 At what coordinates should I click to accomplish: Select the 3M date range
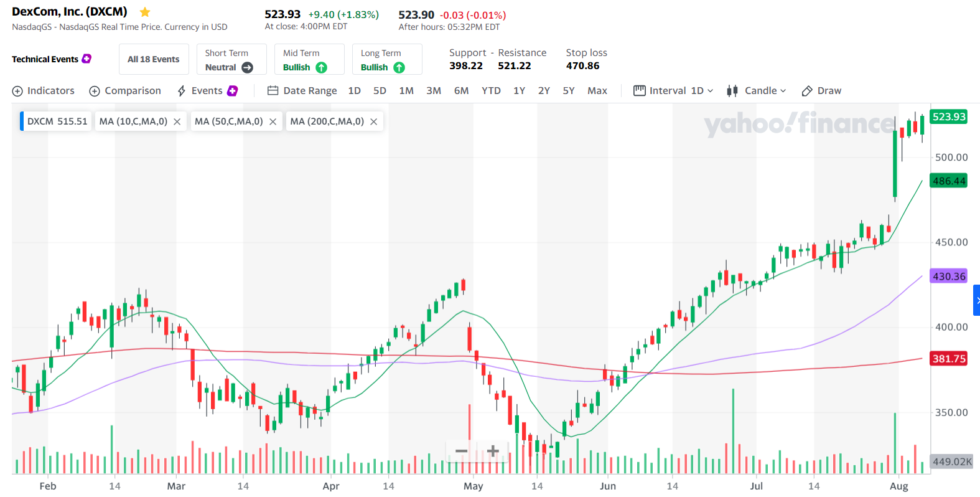[x=434, y=91]
